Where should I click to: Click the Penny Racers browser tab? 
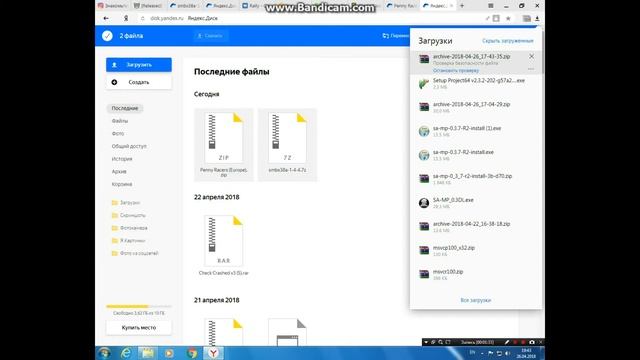(402, 6)
